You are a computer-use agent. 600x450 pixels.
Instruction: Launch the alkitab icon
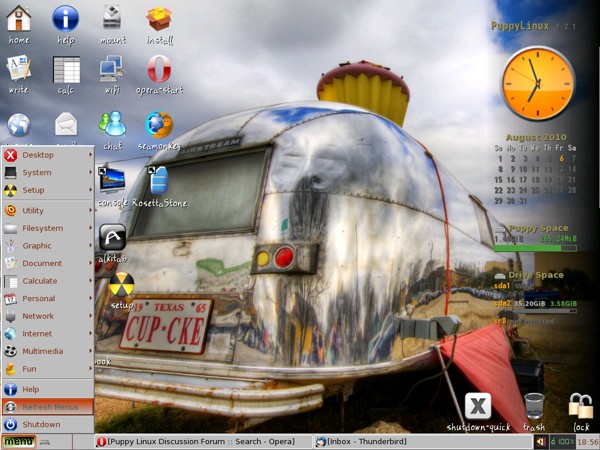pyautogui.click(x=112, y=238)
